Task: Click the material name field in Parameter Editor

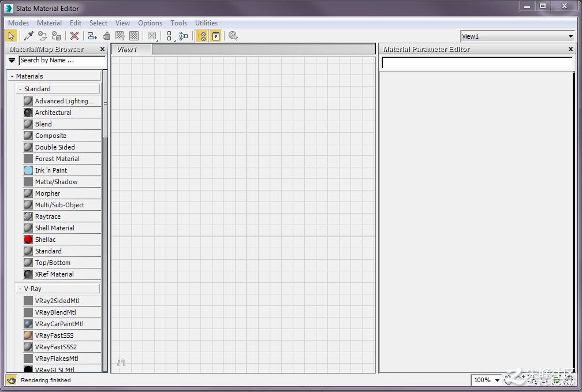Action: (x=477, y=63)
